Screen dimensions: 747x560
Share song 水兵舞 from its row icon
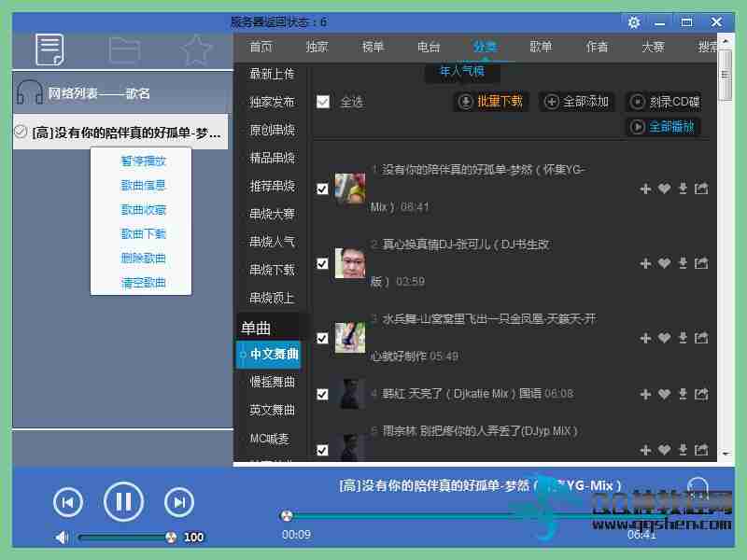pos(701,338)
